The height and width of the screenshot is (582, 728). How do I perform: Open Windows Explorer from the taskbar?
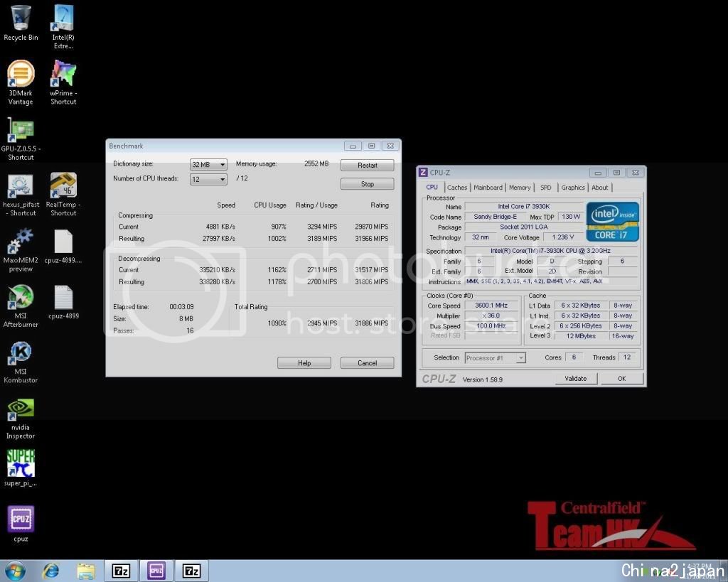[x=86, y=571]
